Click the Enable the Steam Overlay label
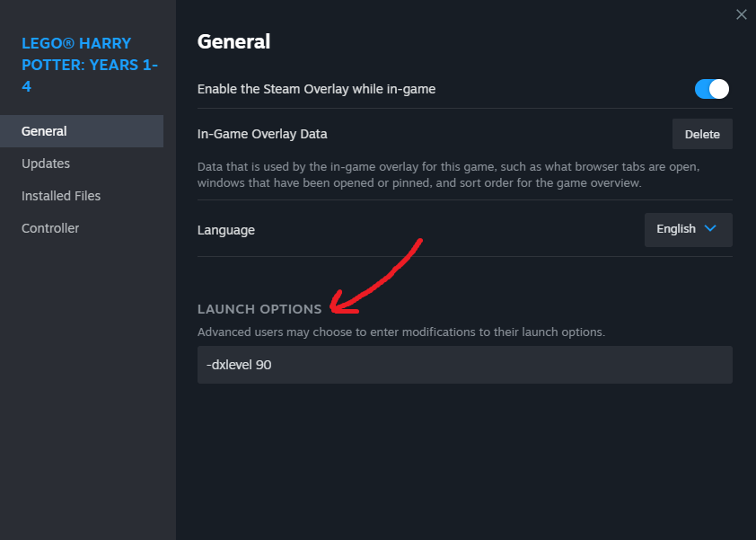The width and height of the screenshot is (756, 540). tap(316, 89)
